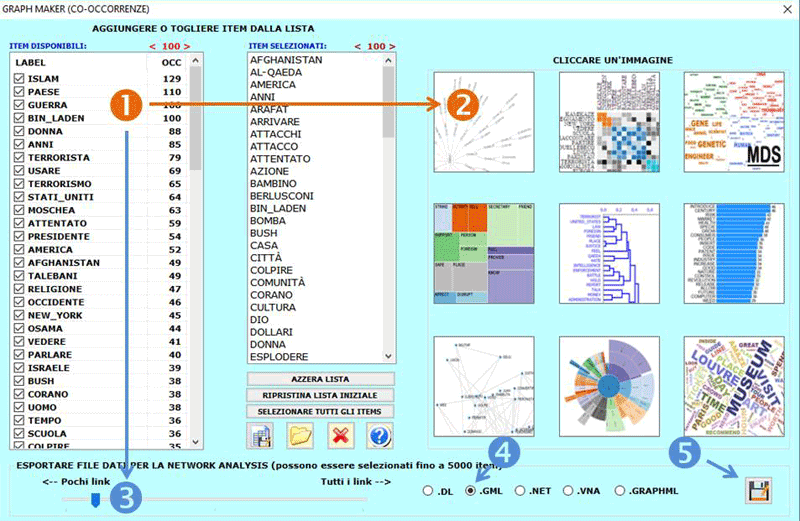The image size is (800, 521).
Task: Select the blue bar chart thumbnail
Action: click(x=734, y=254)
